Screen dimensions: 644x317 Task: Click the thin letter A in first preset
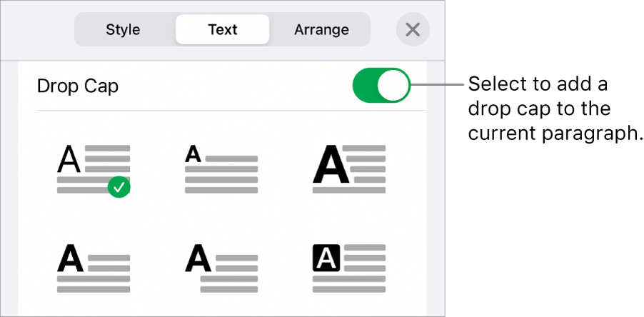click(69, 161)
